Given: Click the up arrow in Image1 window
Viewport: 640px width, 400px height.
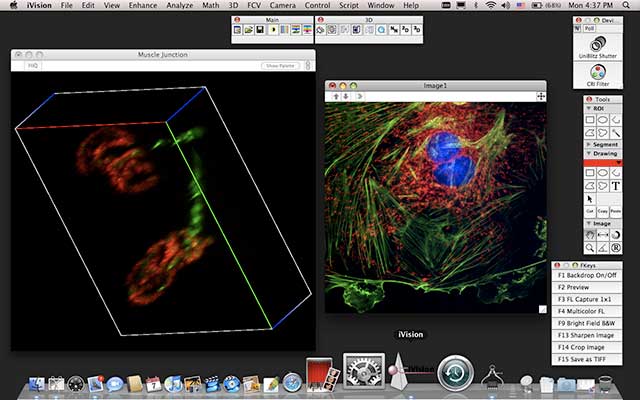Looking at the screenshot, I should pyautogui.click(x=336, y=96).
